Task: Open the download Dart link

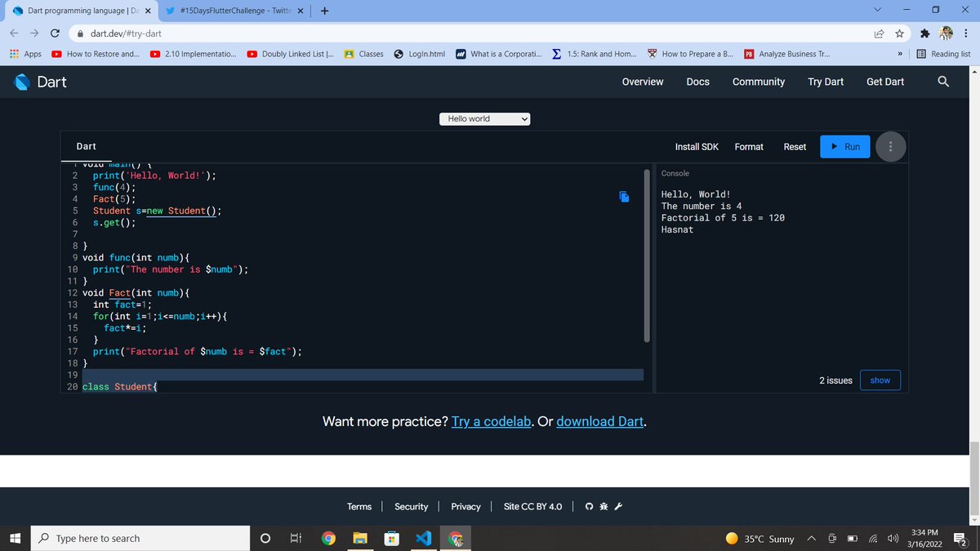Action: (600, 421)
